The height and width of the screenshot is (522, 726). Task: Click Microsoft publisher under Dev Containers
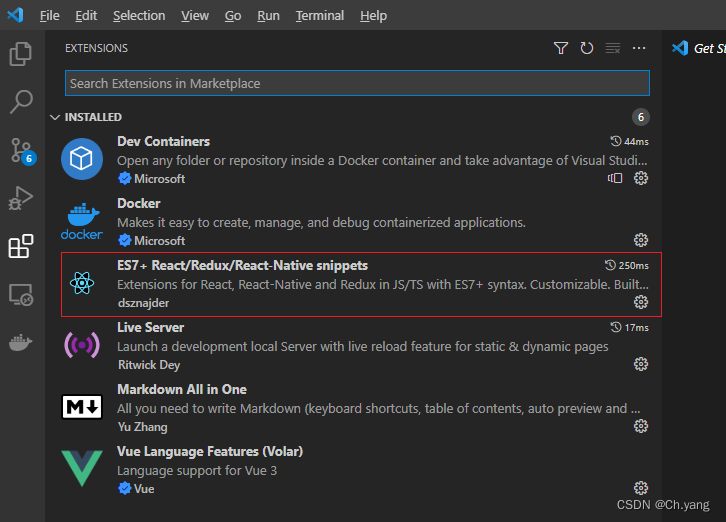coord(159,179)
